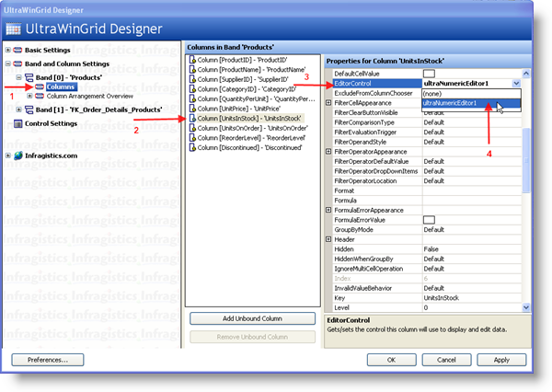Screen dimensions: 552x392
Task: Click the Add Unbound Column button
Action: point(252,318)
